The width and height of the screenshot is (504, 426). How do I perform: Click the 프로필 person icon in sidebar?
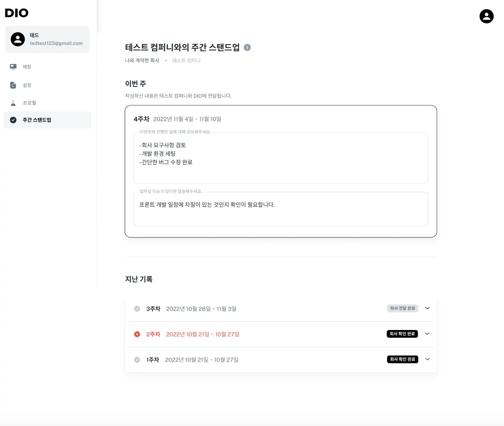tap(13, 103)
